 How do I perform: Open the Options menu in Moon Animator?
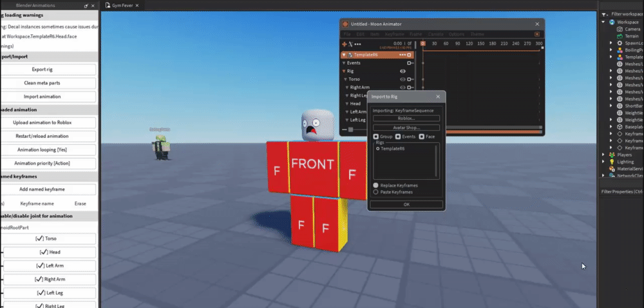pyautogui.click(x=457, y=35)
